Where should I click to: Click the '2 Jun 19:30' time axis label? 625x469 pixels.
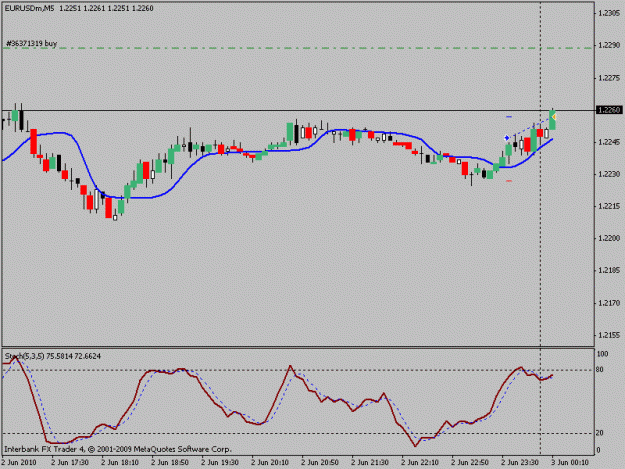(220, 463)
